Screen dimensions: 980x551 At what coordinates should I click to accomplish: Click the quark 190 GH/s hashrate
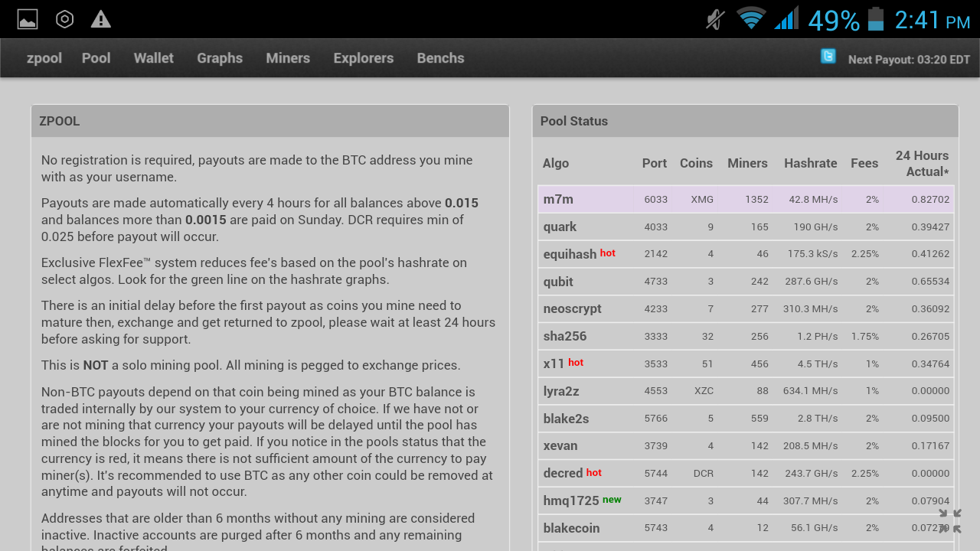[x=815, y=227]
